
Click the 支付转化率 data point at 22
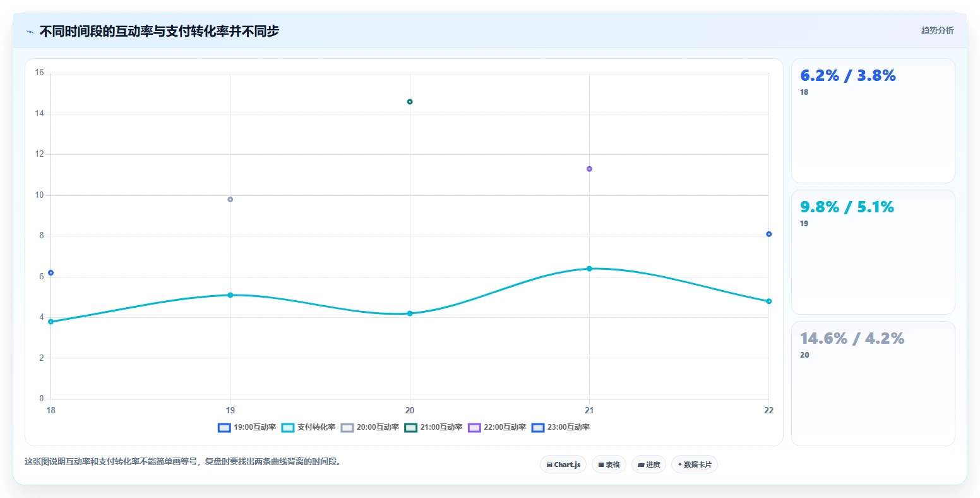point(768,301)
